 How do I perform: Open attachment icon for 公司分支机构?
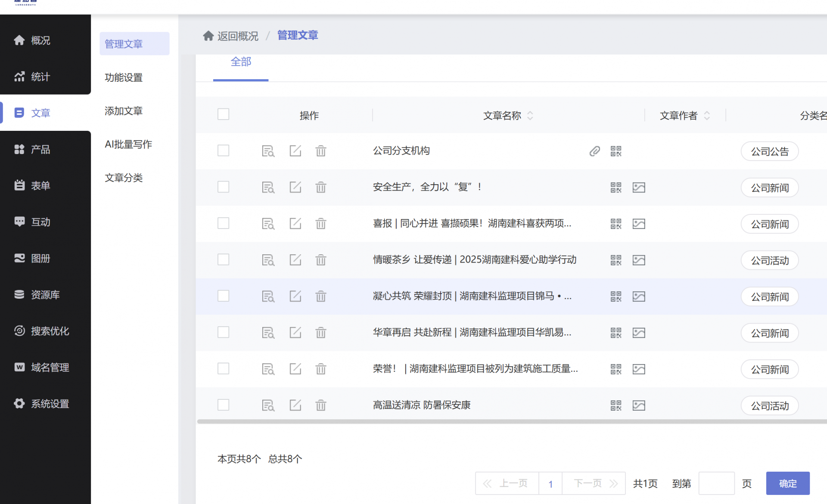595,151
